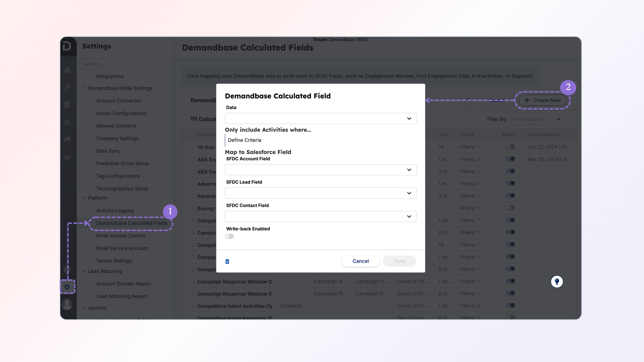Open the Data dropdown
The height and width of the screenshot is (362, 644).
[320, 118]
